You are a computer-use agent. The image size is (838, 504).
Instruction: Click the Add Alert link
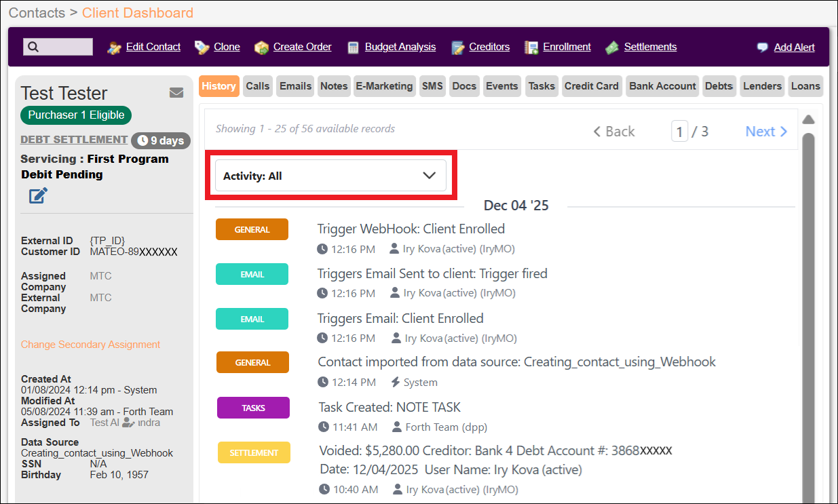[795, 47]
